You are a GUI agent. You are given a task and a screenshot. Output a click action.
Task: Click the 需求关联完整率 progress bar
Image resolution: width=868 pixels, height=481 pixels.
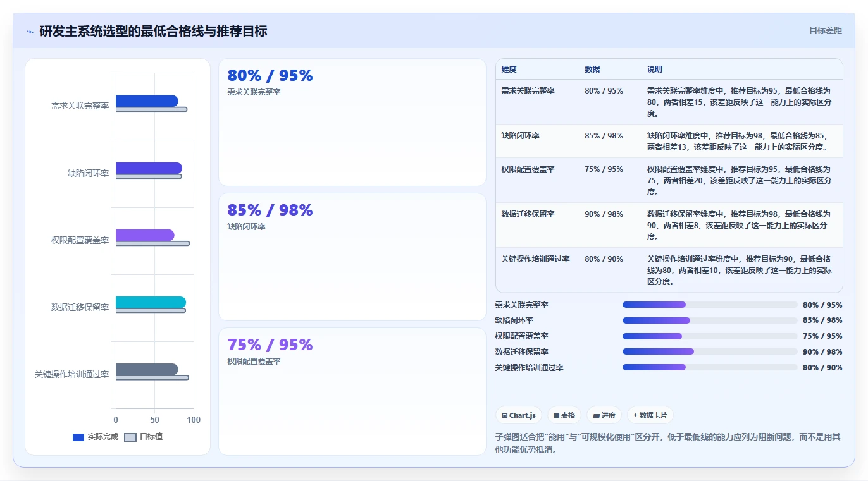710,305
